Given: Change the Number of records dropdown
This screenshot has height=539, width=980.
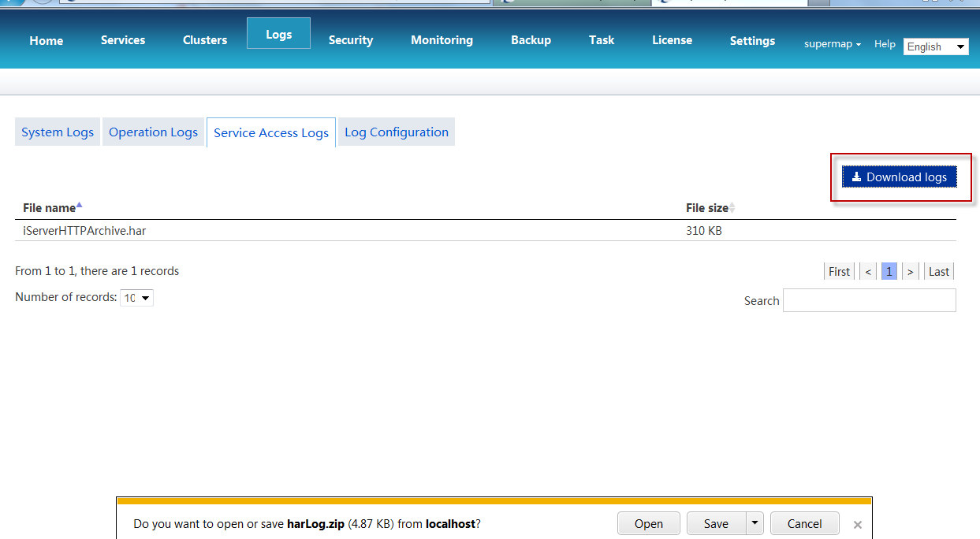Looking at the screenshot, I should tap(136, 298).
